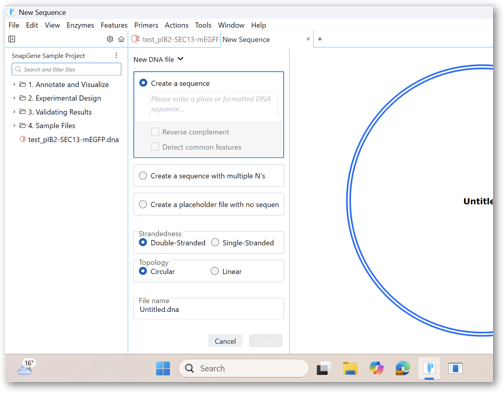504x393 pixels.
Task: Click the test_pIB2-SEC13-mEGFP.dna file icon in sidebar
Action: 22,139
